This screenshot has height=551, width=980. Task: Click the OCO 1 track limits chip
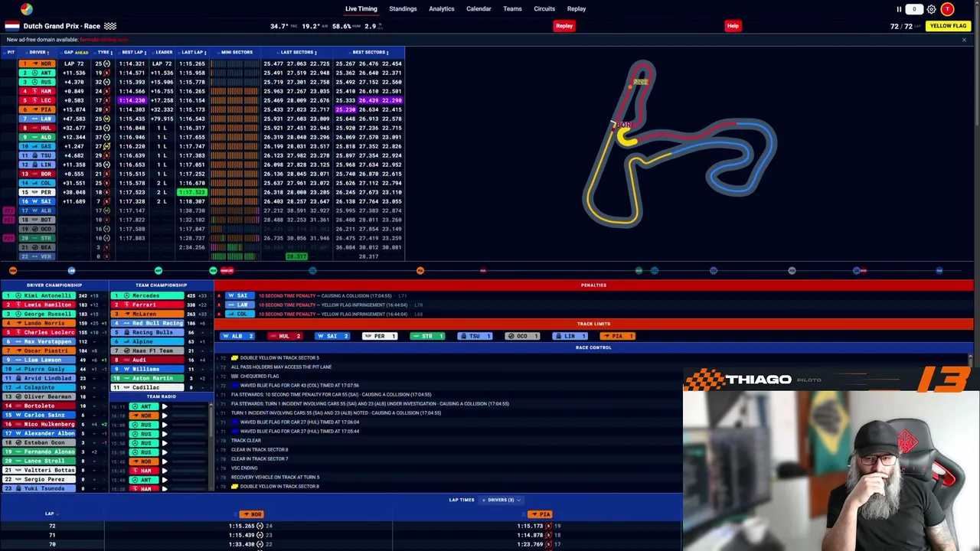click(x=522, y=336)
